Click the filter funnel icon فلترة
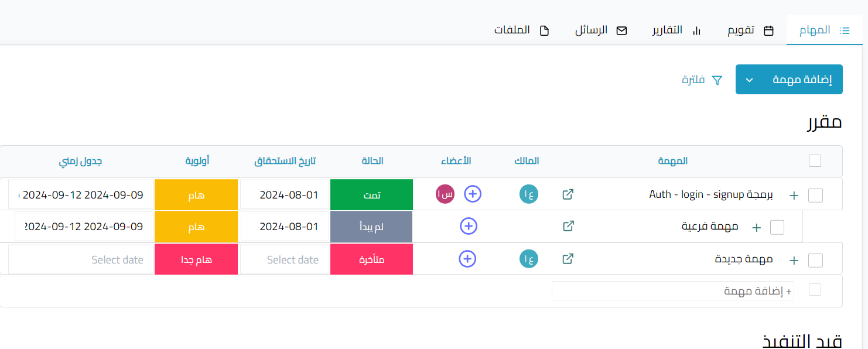Image resolution: width=868 pixels, height=349 pixels. (717, 80)
